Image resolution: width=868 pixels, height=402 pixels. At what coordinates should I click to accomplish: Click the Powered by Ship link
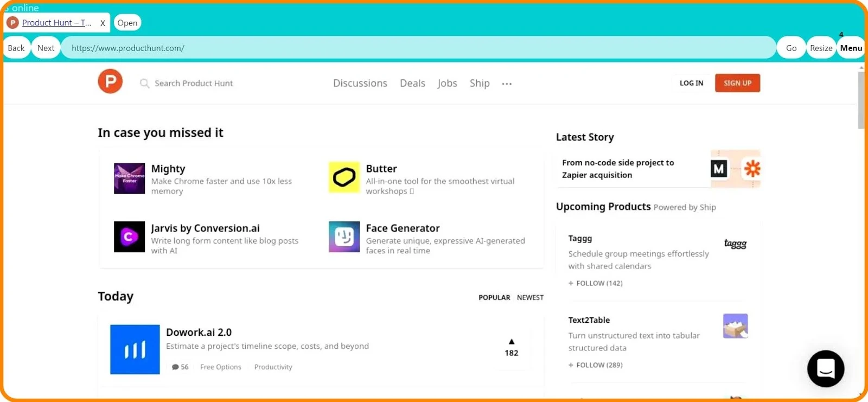pyautogui.click(x=685, y=207)
